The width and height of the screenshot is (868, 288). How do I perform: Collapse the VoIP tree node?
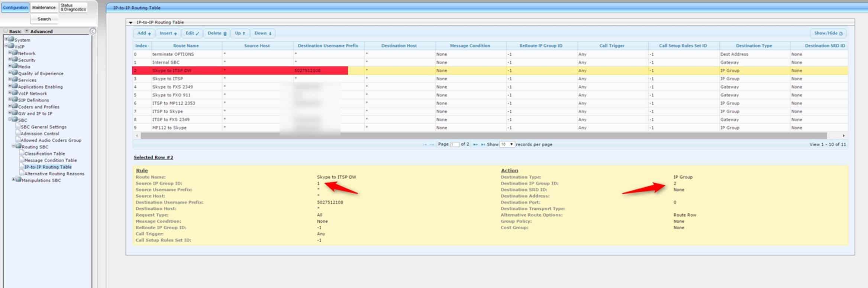click(x=6, y=46)
